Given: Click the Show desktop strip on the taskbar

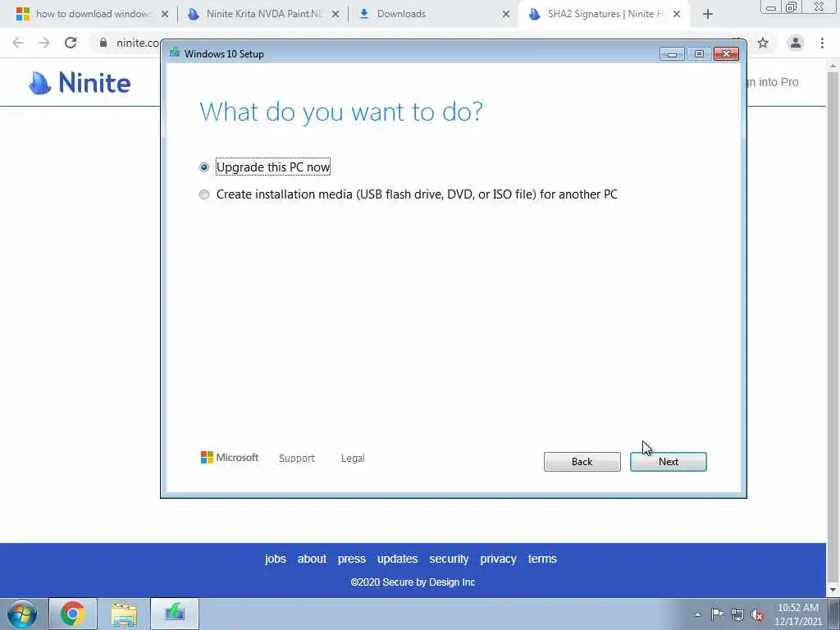Looking at the screenshot, I should tap(834, 614).
